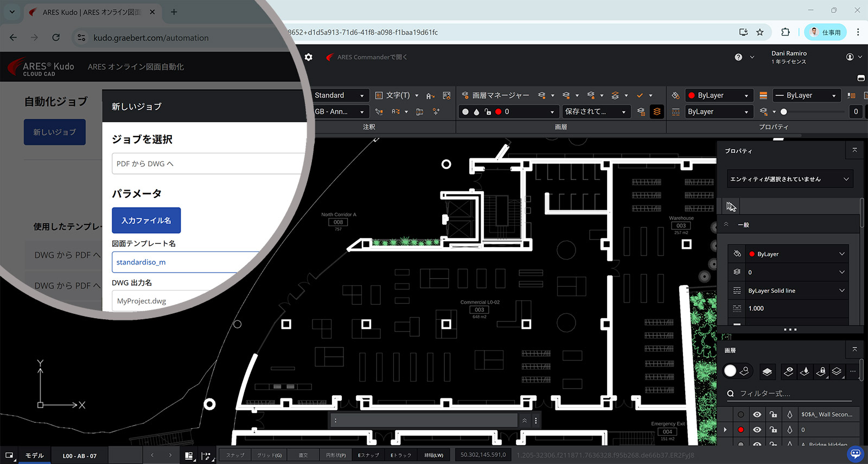
Task: Toggle the 線幅(LW) lineweight button
Action: 433,455
